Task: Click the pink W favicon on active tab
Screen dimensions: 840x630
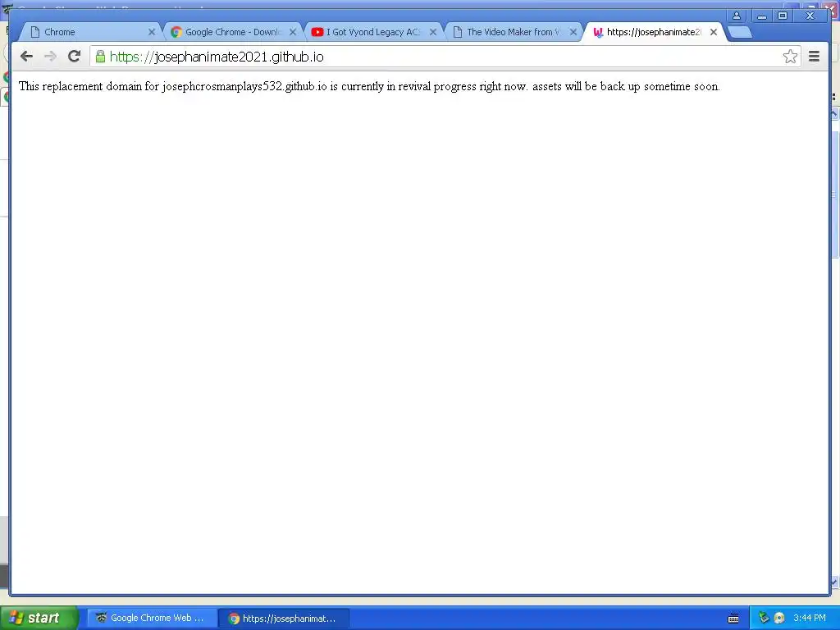Action: pyautogui.click(x=598, y=32)
